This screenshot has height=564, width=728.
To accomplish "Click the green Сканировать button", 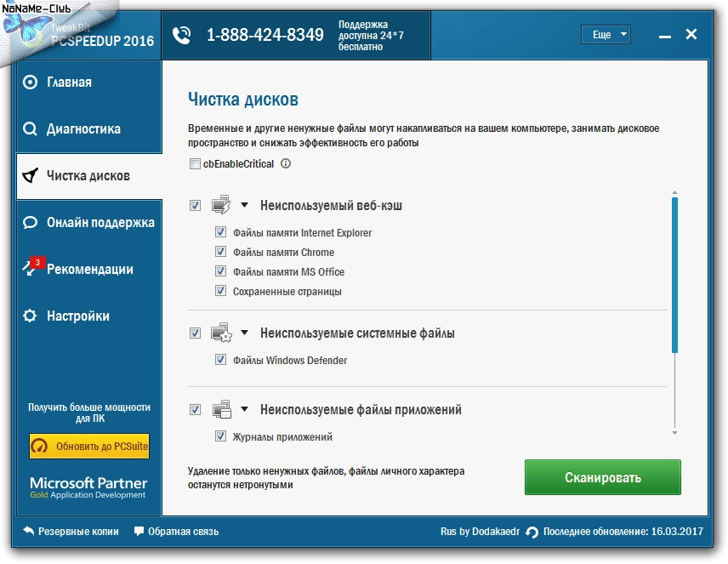I will (603, 477).
